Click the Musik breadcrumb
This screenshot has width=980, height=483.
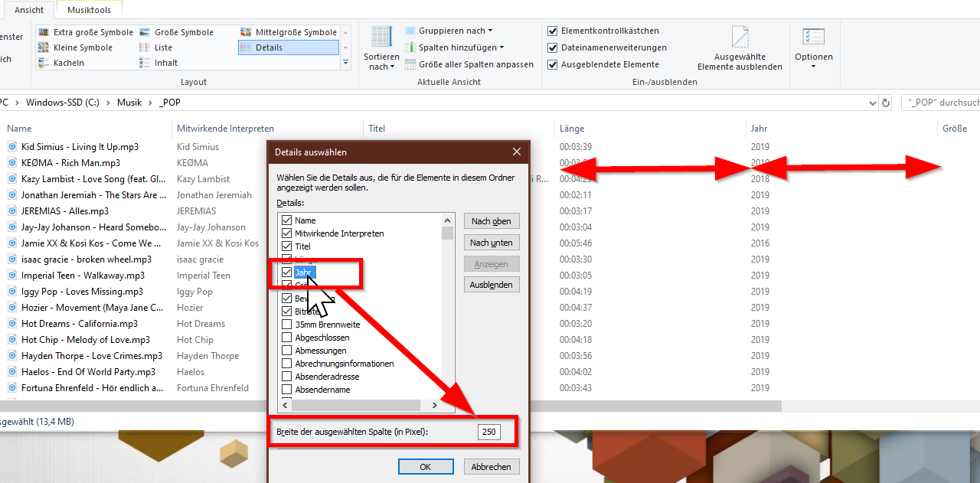pyautogui.click(x=129, y=103)
